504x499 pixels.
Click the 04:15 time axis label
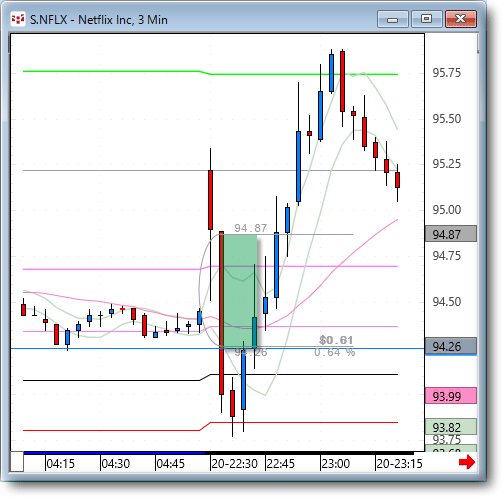coord(60,464)
